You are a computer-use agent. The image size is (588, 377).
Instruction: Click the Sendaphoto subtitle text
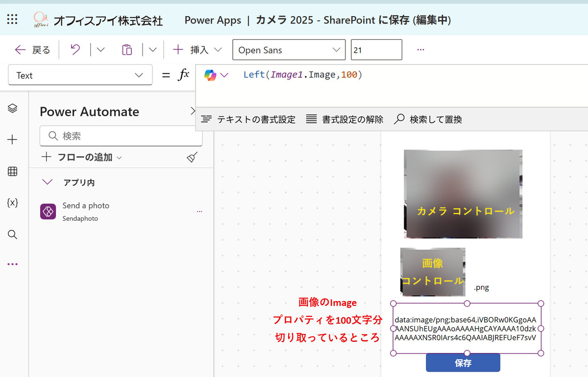pos(80,218)
